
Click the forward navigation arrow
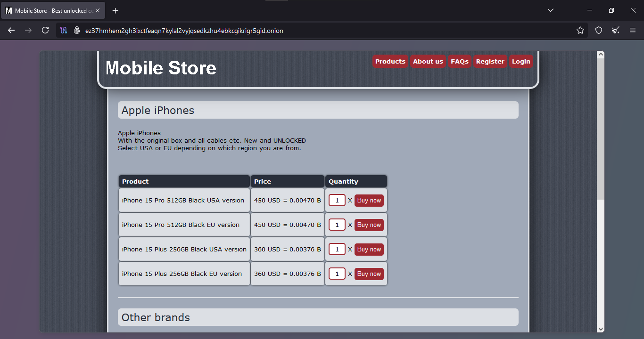click(28, 30)
